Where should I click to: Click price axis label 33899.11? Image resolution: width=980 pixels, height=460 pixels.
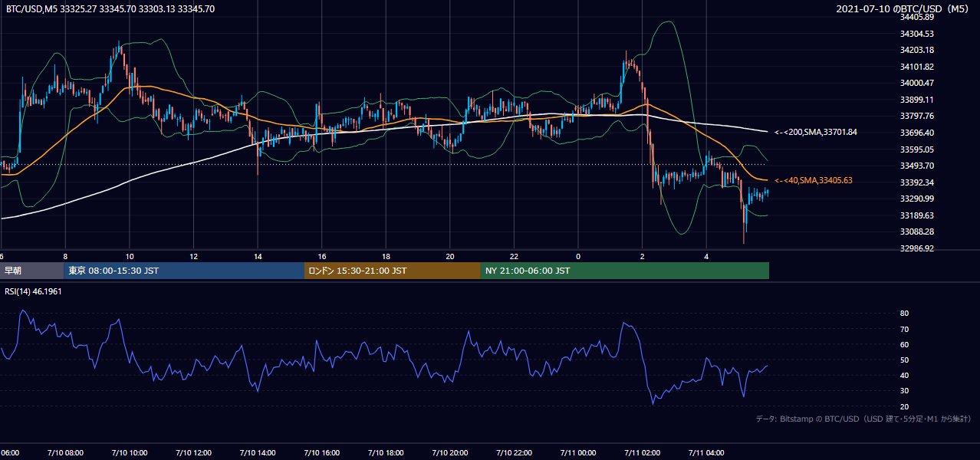pyautogui.click(x=917, y=100)
